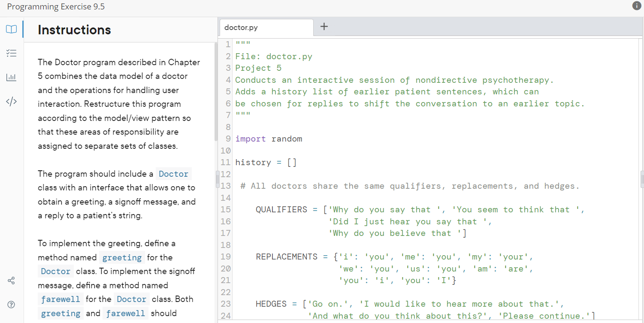The width and height of the screenshot is (644, 323).
Task: Click the plus icon to open a new tab
Action: tap(324, 27)
